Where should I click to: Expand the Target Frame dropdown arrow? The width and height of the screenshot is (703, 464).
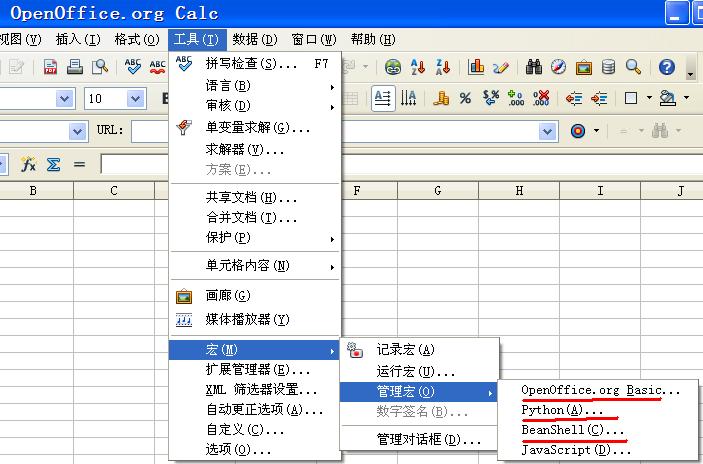click(596, 131)
